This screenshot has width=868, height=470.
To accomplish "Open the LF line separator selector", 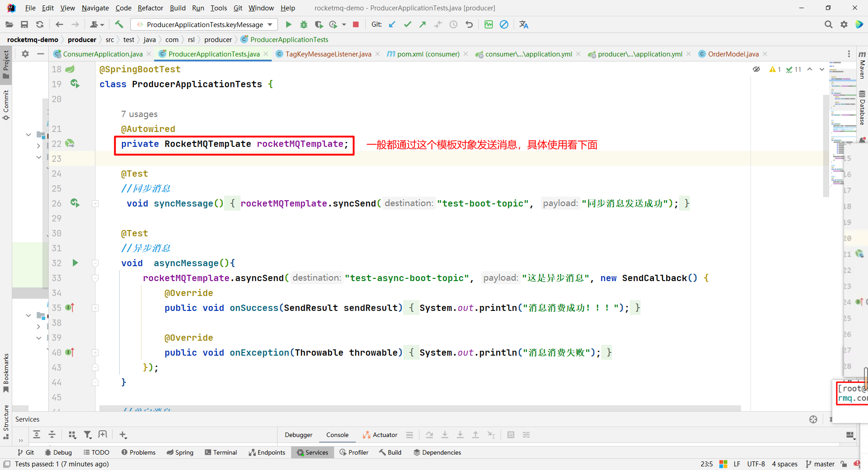I will coord(737,464).
